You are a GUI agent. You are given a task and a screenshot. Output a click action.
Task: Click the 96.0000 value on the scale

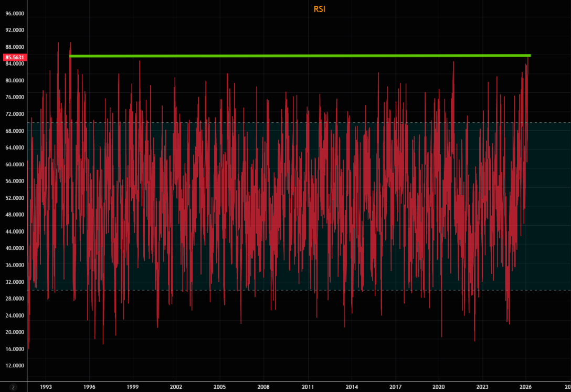(14, 13)
